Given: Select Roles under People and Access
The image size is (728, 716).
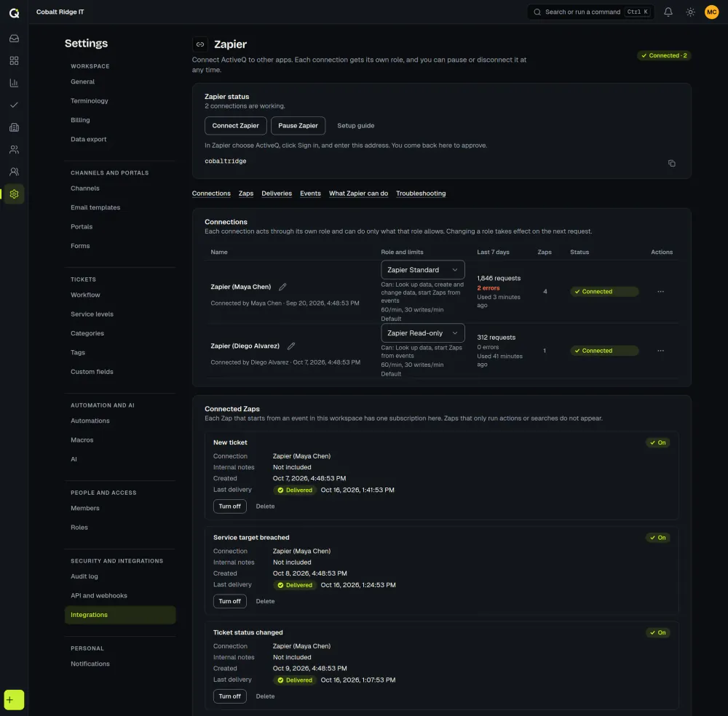Looking at the screenshot, I should pos(79,528).
